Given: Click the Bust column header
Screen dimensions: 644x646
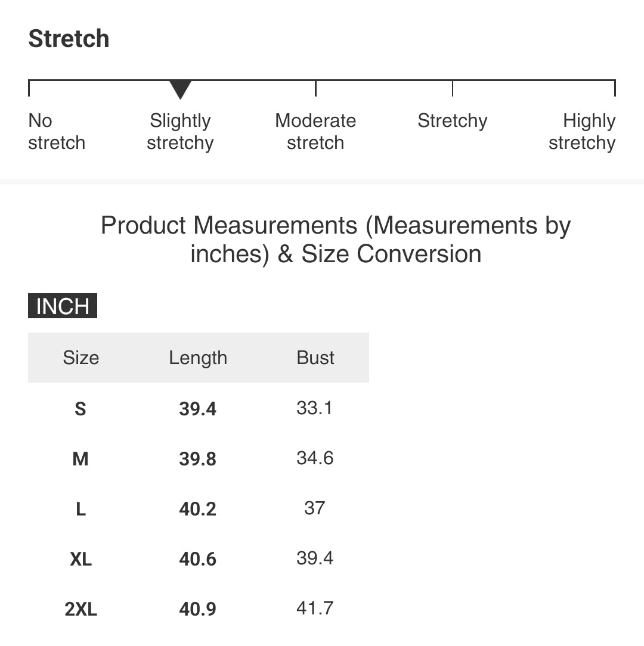Looking at the screenshot, I should pos(315,358).
